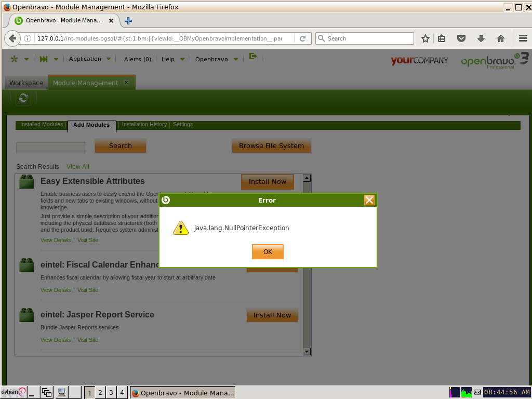Screen dimensions: 532x399
Task: Open Visit Site for the Fiscal Calendar module
Action: [87, 290]
